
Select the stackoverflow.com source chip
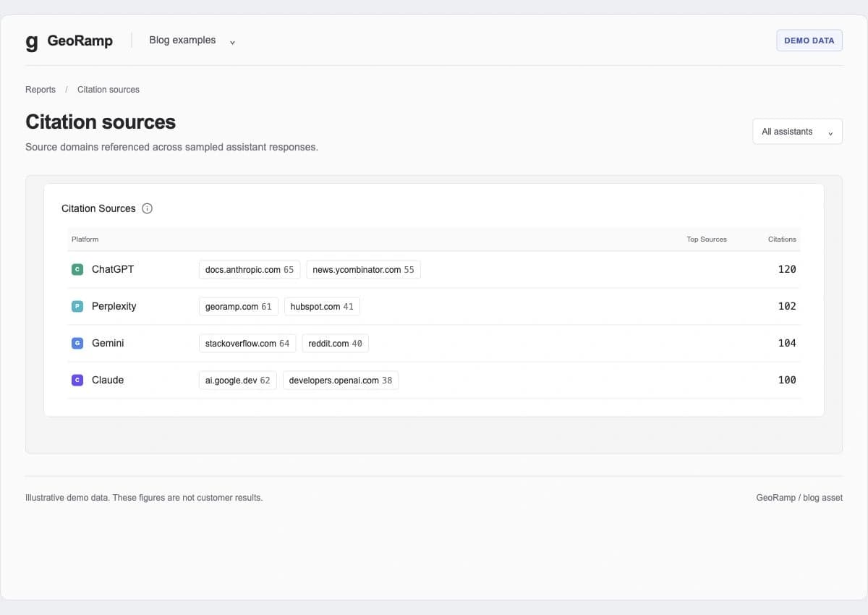pos(247,344)
